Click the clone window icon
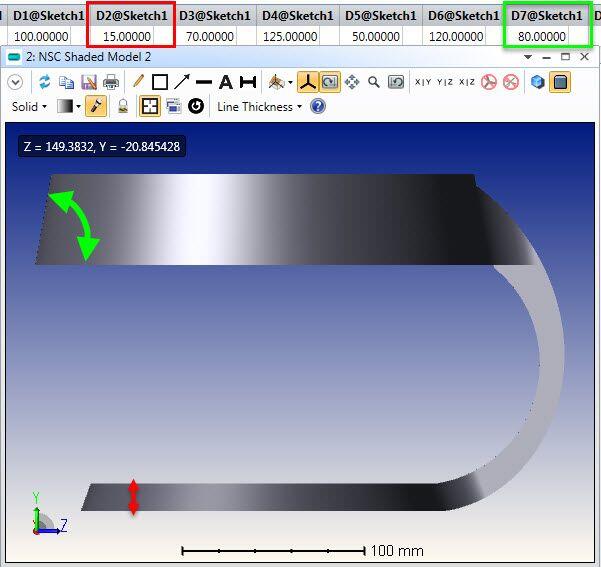This screenshot has height=568, width=601. [x=174, y=106]
